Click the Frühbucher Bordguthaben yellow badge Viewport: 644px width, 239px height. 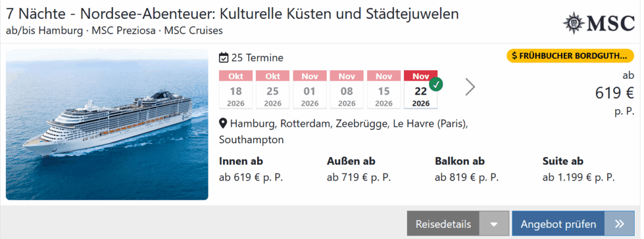point(570,56)
